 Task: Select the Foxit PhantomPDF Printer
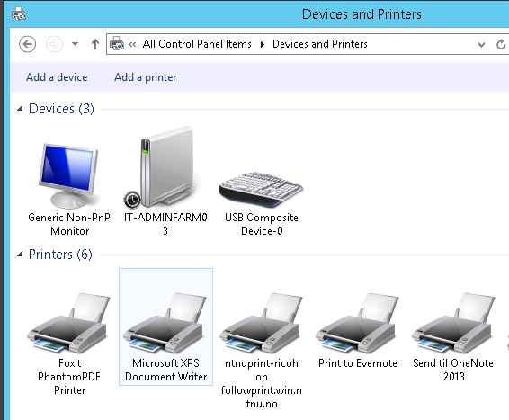tap(69, 341)
